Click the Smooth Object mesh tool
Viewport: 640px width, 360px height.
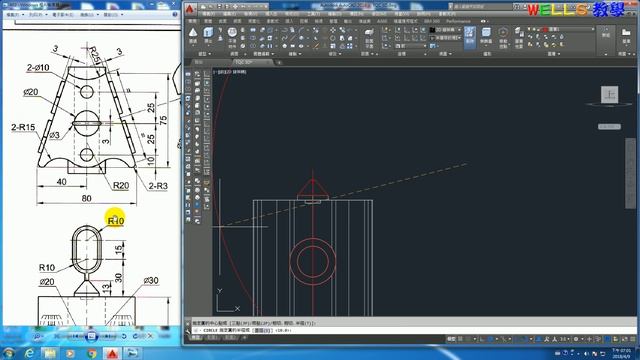coord(232,36)
